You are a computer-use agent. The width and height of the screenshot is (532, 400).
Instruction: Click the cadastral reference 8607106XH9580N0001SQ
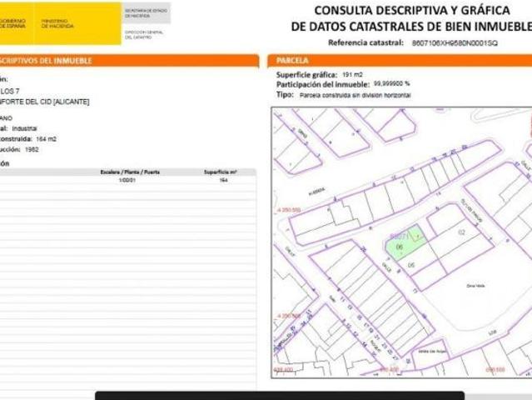[450, 42]
